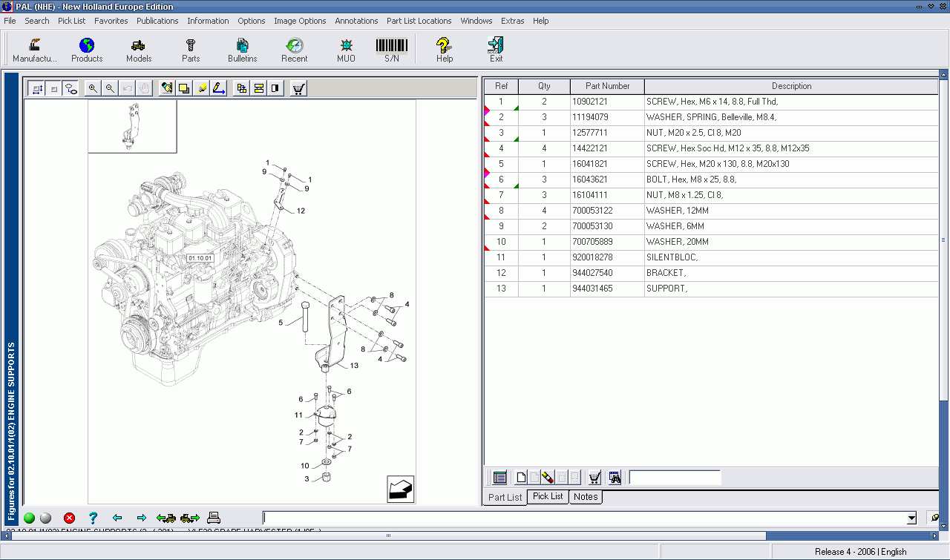Select the Models toolbar icon
Screen dimensions: 950x560
(x=138, y=49)
